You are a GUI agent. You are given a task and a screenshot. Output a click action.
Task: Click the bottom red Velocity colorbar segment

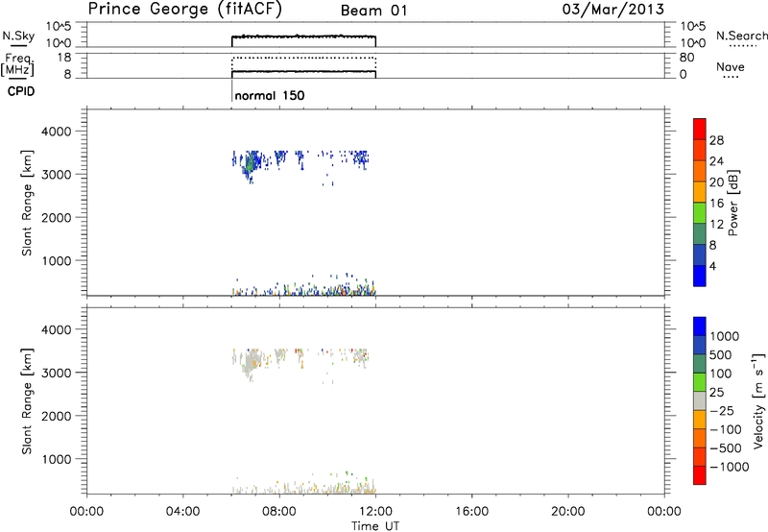click(700, 475)
